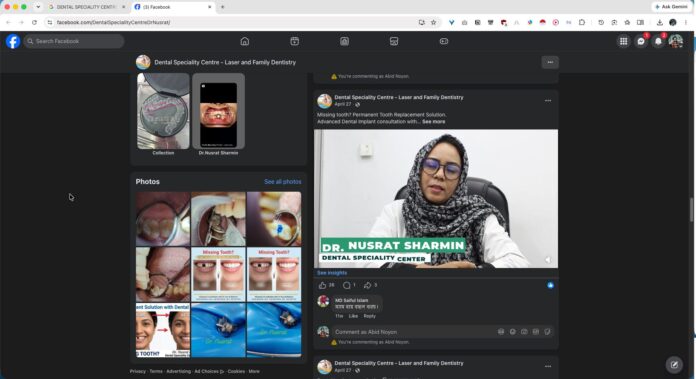The width and height of the screenshot is (696, 379).
Task: Like MD Saiful Islam's comment
Action: click(x=353, y=316)
